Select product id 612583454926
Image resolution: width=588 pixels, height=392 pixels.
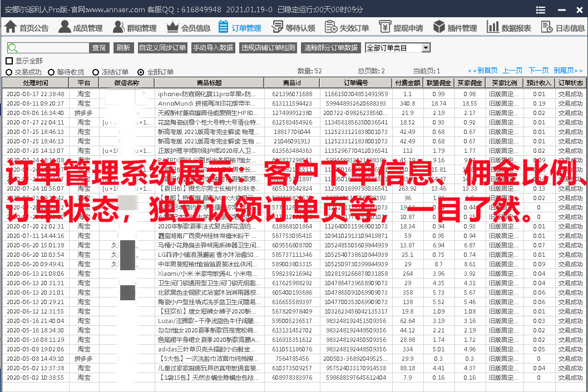(292, 122)
